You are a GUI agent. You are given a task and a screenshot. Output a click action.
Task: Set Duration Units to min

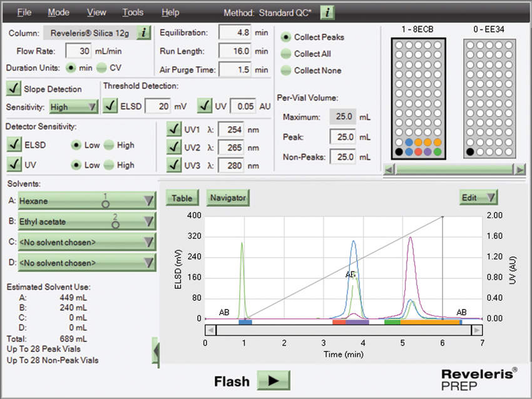[x=71, y=68]
